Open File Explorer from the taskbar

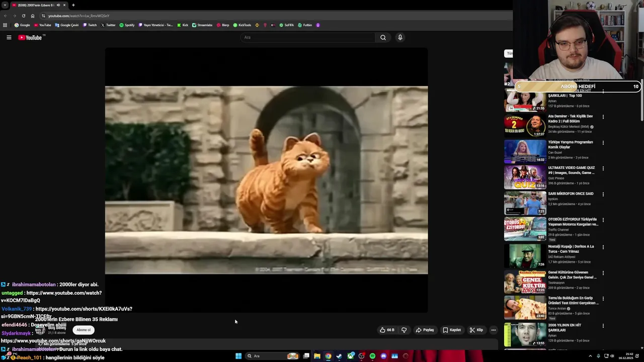pos(317,356)
